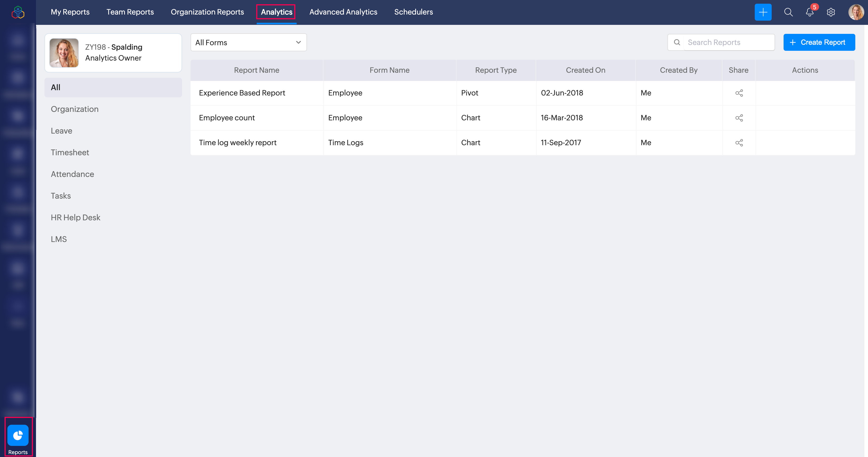868x457 pixels.
Task: Select the Attendance category
Action: [72, 174]
